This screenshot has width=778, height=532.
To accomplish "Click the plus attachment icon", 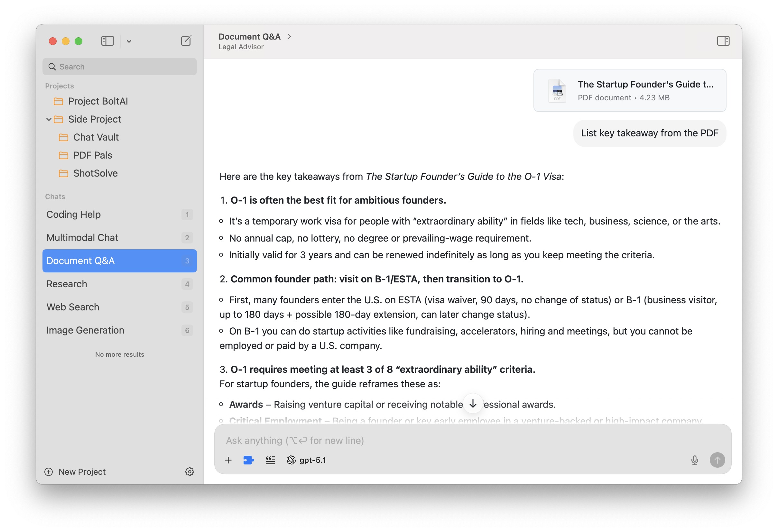I will [x=228, y=460].
